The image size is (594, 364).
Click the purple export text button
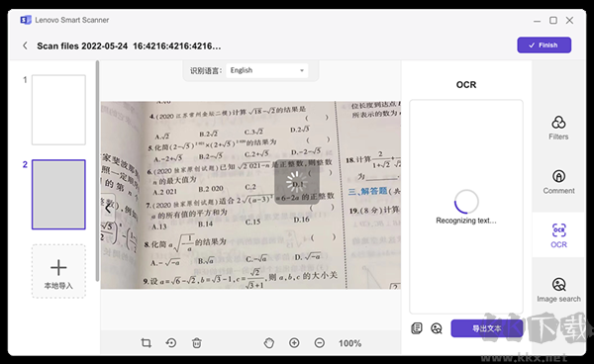coord(487,328)
